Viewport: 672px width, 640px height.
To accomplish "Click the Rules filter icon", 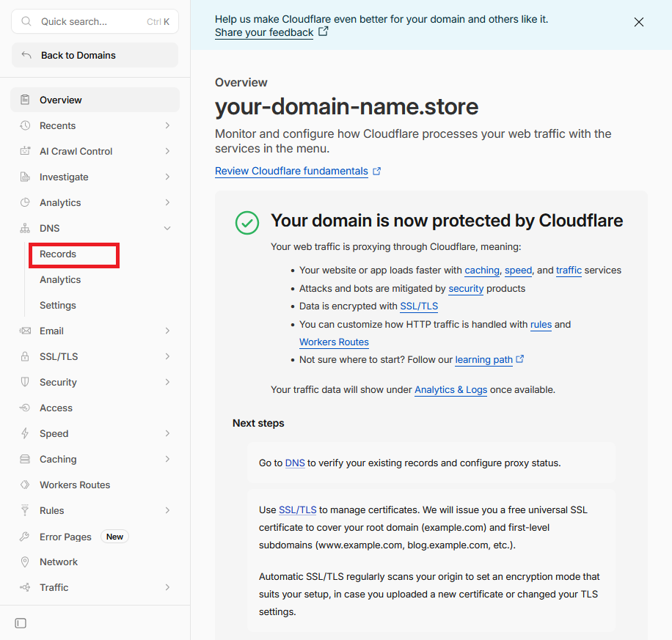I will pos(25,510).
